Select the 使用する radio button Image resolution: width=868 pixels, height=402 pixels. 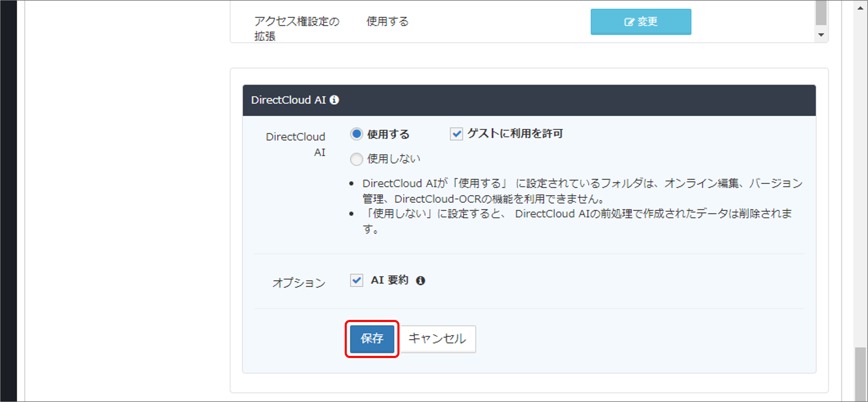(356, 134)
